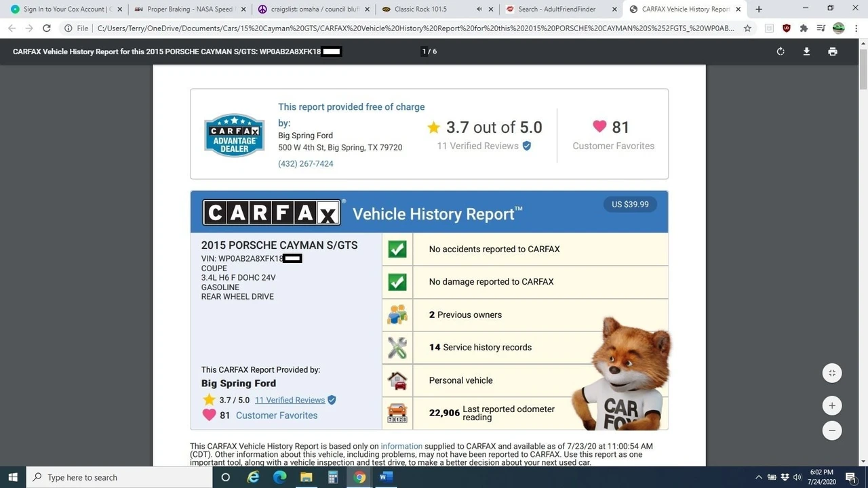Click 11 Verified Reviews under the 3.7 rating
The image size is (868, 488).
(478, 146)
